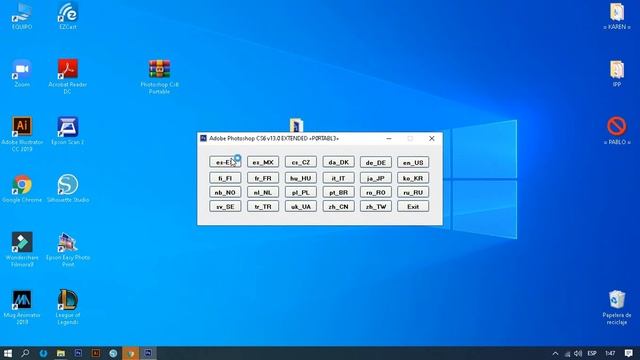Select the PABLO desktop icon
This screenshot has width=640, height=360.
click(617, 131)
